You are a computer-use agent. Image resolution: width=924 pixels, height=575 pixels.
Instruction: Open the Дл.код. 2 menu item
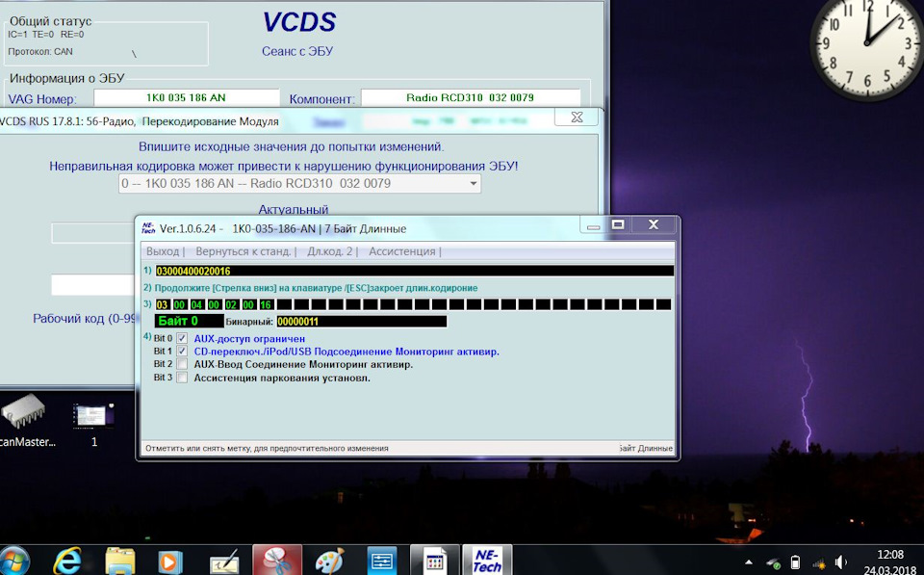click(x=330, y=251)
